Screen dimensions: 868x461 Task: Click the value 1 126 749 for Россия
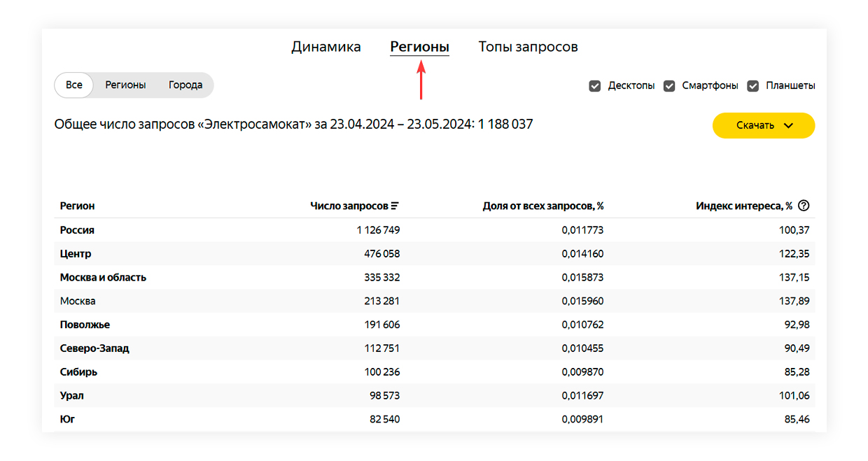[378, 230]
